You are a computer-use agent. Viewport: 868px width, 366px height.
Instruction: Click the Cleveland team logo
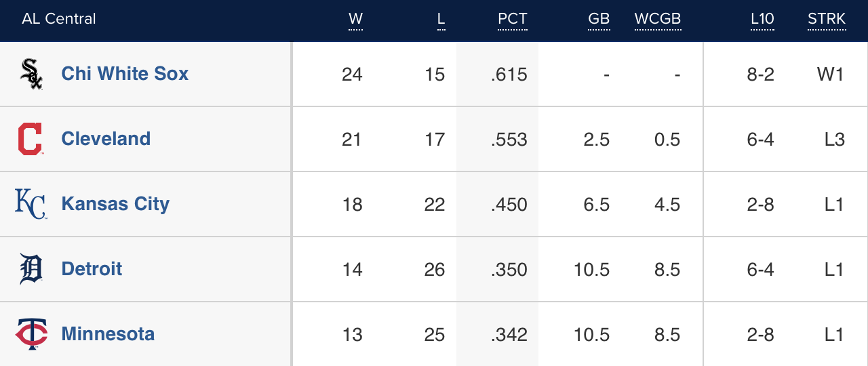31,139
